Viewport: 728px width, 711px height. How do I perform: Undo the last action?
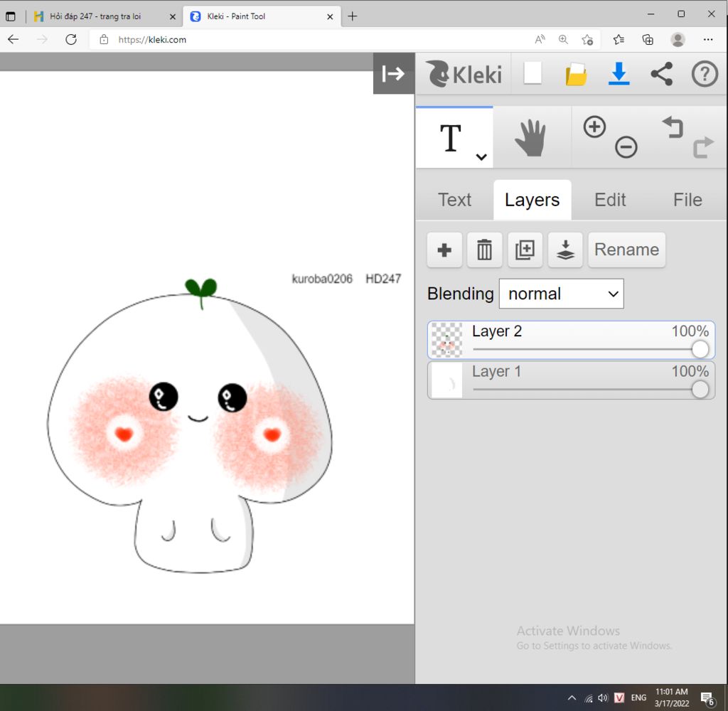673,127
